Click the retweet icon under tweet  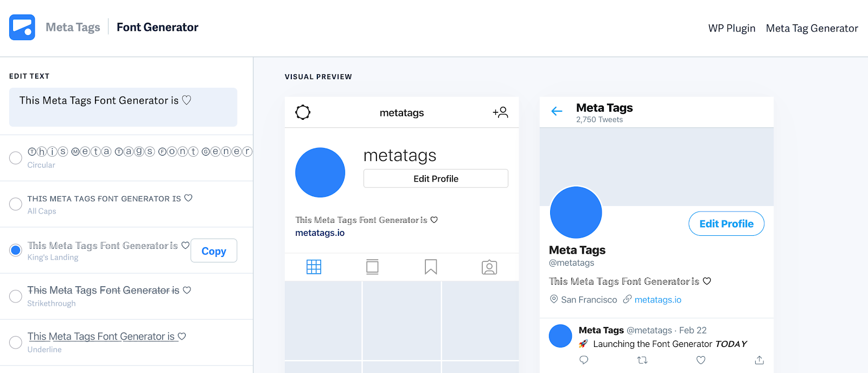pos(642,359)
